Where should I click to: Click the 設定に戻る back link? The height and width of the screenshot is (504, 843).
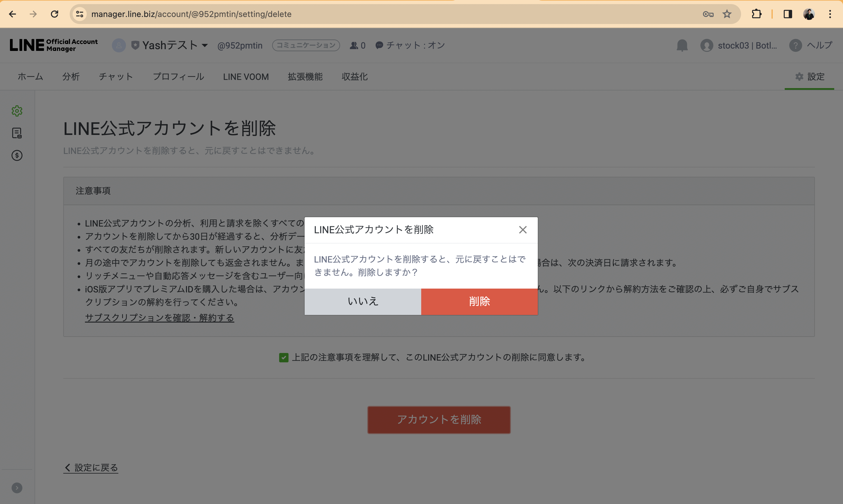(x=91, y=468)
